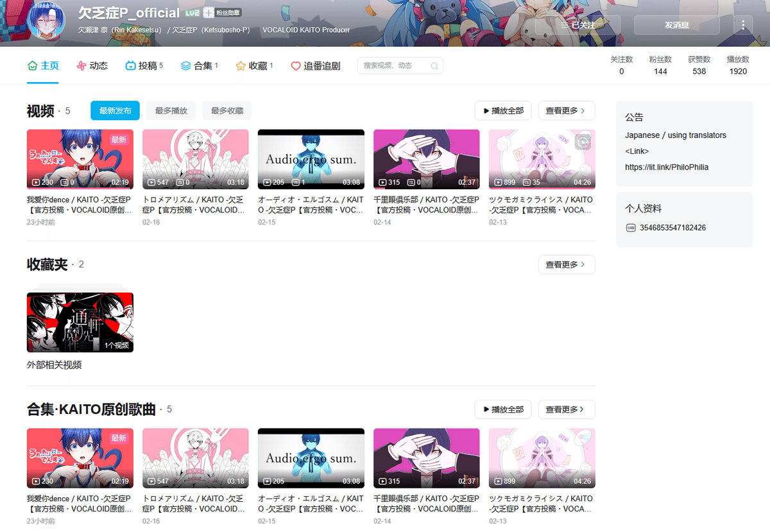This screenshot has width=770, height=532.
Task: Switch to the 收藏 tab
Action: point(254,65)
